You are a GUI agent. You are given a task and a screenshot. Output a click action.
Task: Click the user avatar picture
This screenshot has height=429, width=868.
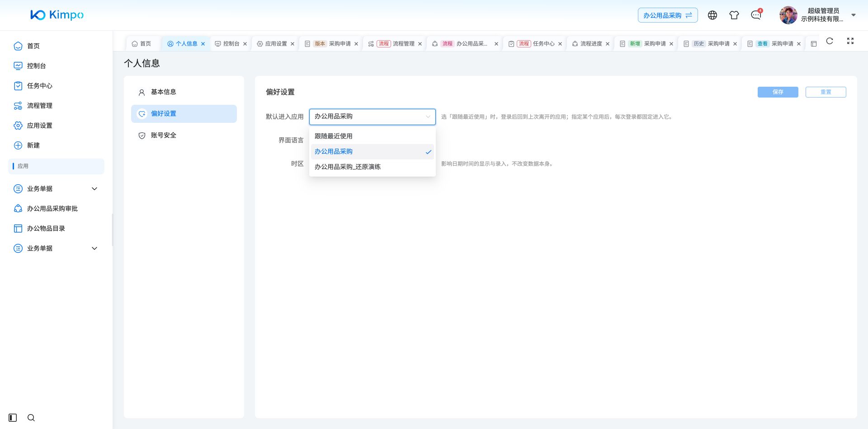click(788, 15)
